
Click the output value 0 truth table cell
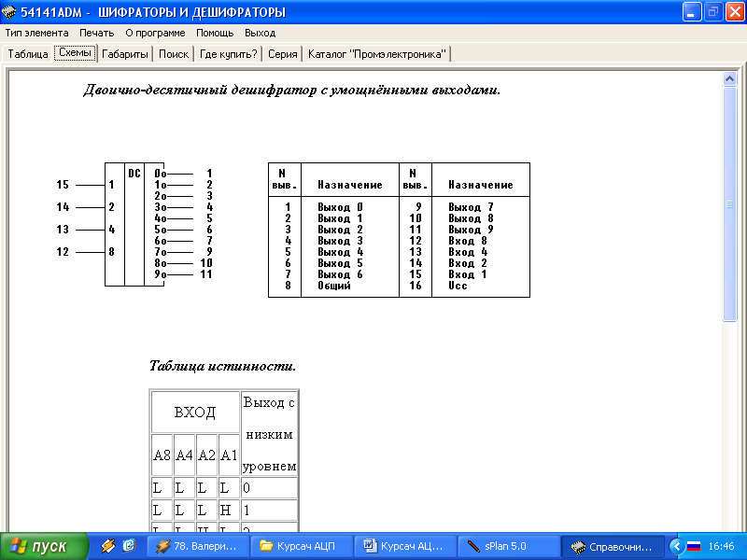[x=270, y=488]
